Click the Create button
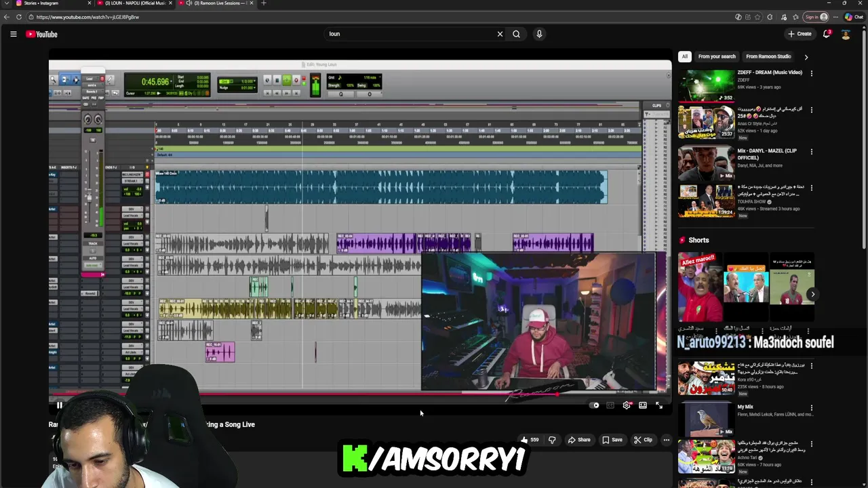 800,34
